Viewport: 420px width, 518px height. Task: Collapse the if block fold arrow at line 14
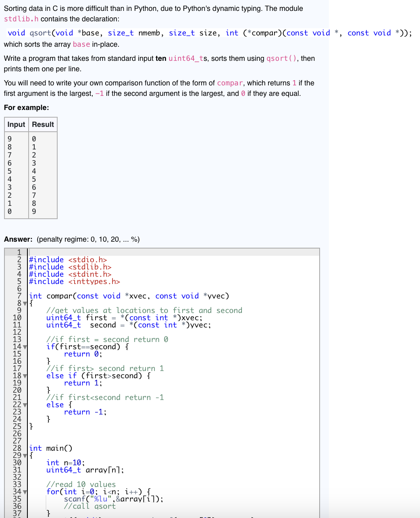coord(25,347)
